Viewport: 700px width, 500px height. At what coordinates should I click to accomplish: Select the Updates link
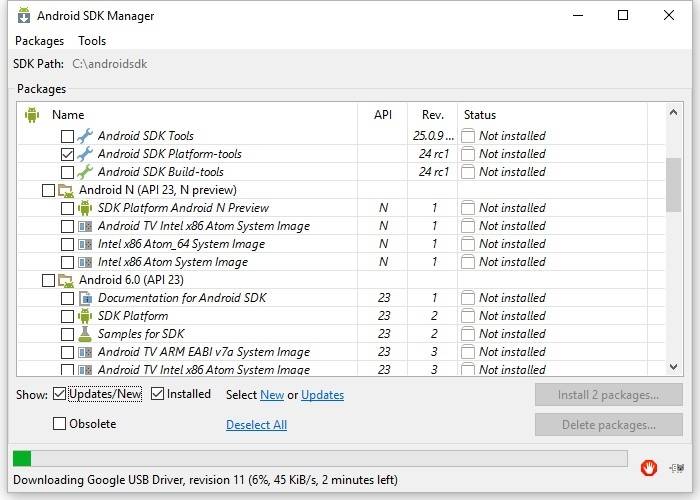tap(322, 395)
